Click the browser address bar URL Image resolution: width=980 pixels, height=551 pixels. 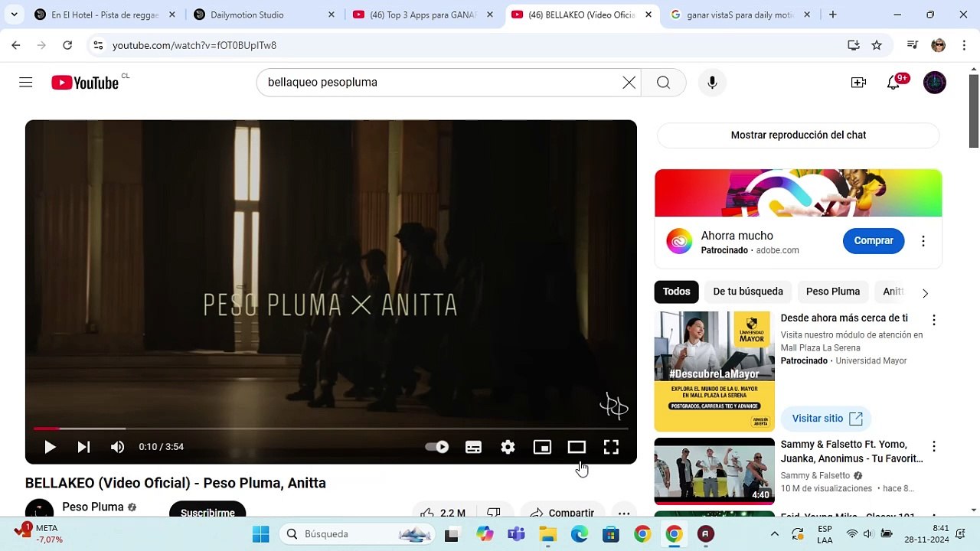pos(194,45)
